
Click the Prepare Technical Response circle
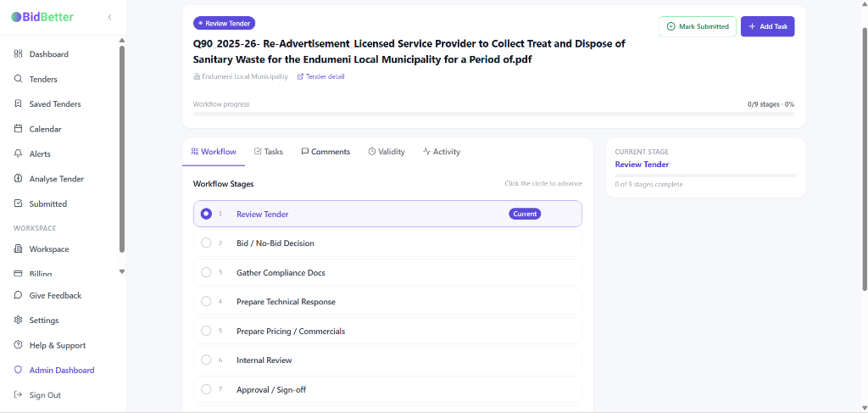tap(206, 302)
